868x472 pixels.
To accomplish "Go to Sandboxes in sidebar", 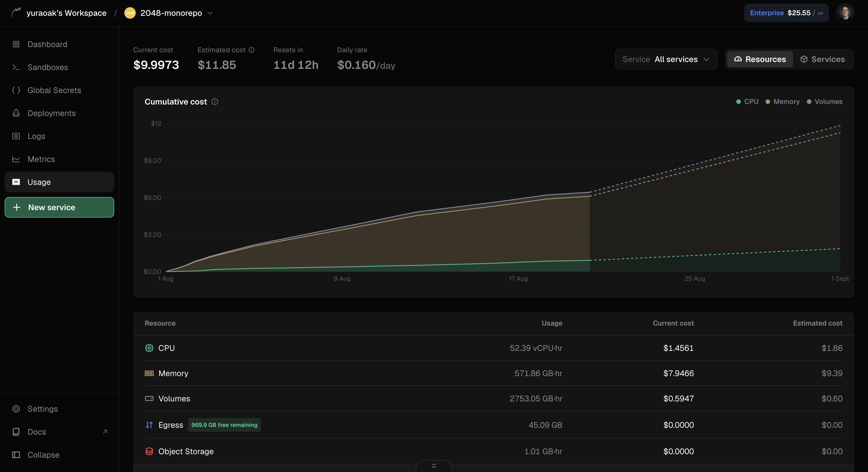I will coord(59,67).
